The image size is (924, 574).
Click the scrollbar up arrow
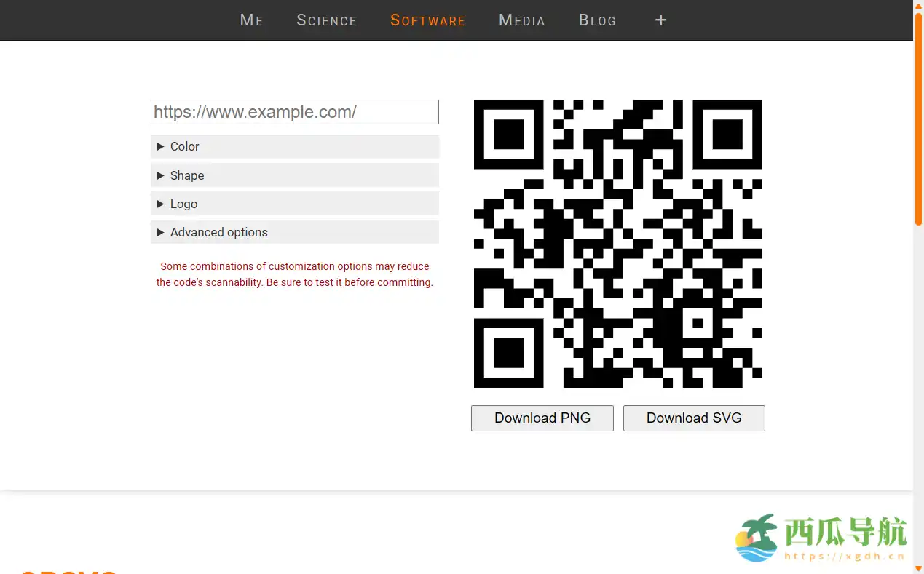click(918, 6)
